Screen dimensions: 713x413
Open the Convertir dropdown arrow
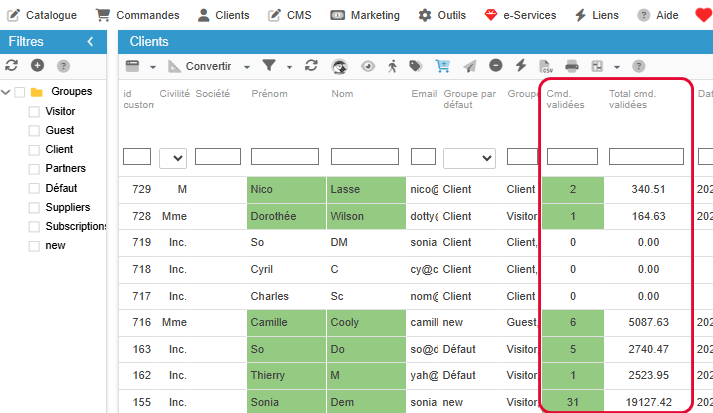coord(247,67)
